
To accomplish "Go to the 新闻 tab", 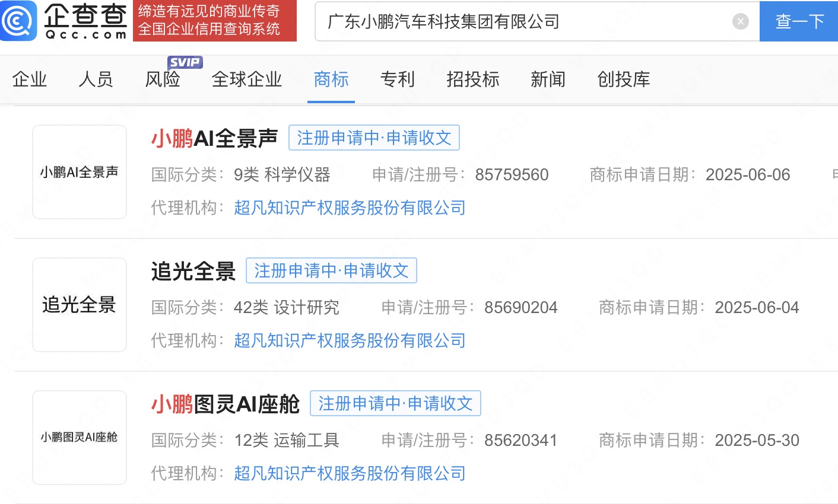I will (548, 79).
